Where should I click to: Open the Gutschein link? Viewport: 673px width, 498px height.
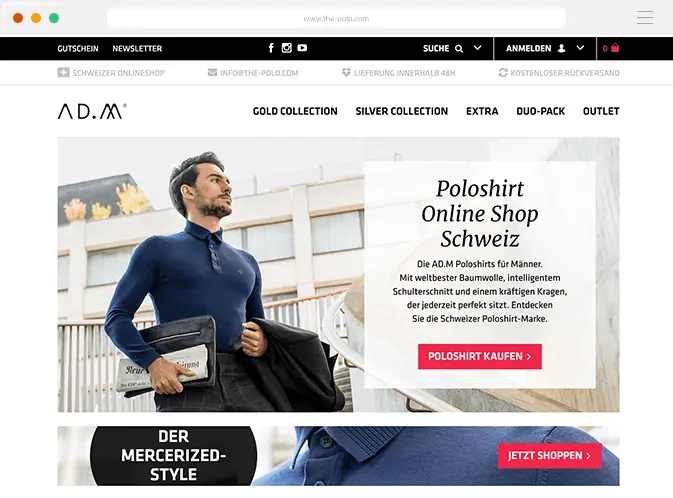click(x=78, y=49)
